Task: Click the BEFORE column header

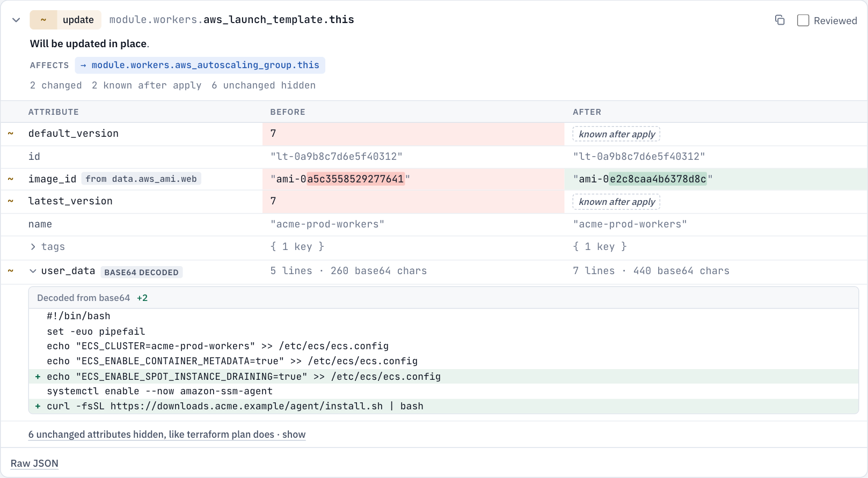Action: (288, 112)
